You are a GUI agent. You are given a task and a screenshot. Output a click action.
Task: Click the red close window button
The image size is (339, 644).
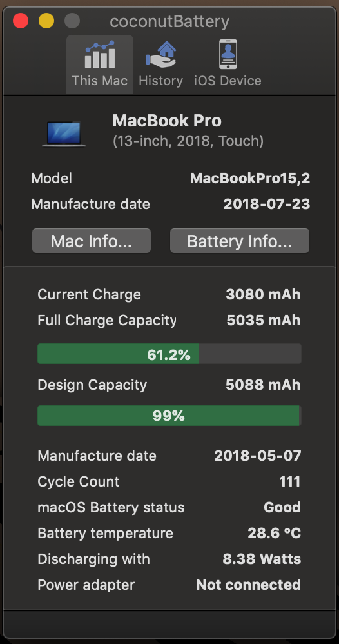[21, 21]
